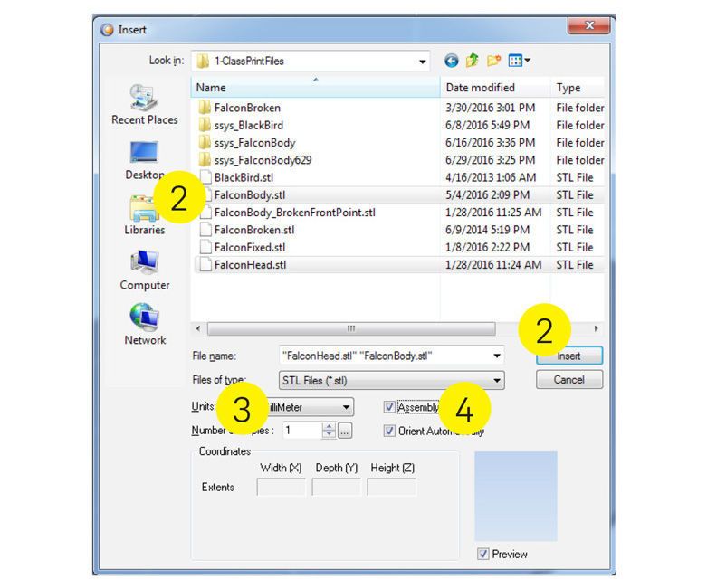This screenshot has height=588, width=707.
Task: Open Computer location in sidebar
Action: tap(145, 270)
